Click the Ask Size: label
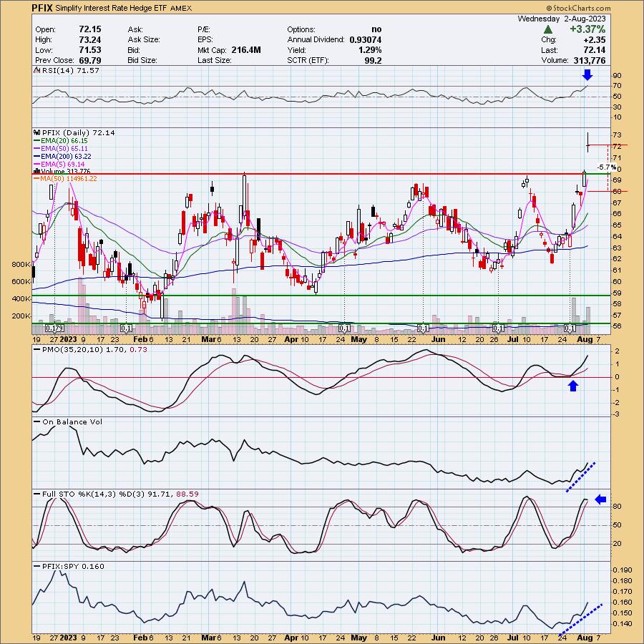This screenshot has height=644, width=644. point(144,40)
